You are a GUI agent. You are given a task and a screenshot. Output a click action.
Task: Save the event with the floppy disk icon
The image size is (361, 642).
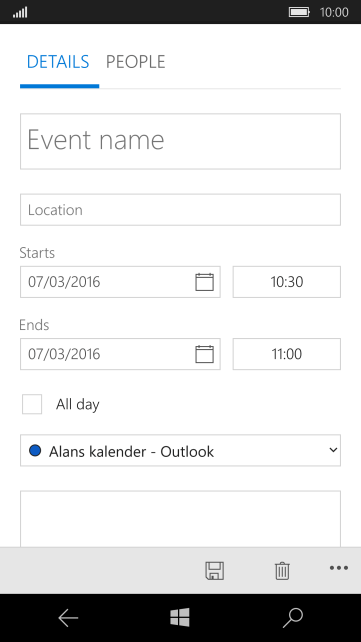pos(214,570)
